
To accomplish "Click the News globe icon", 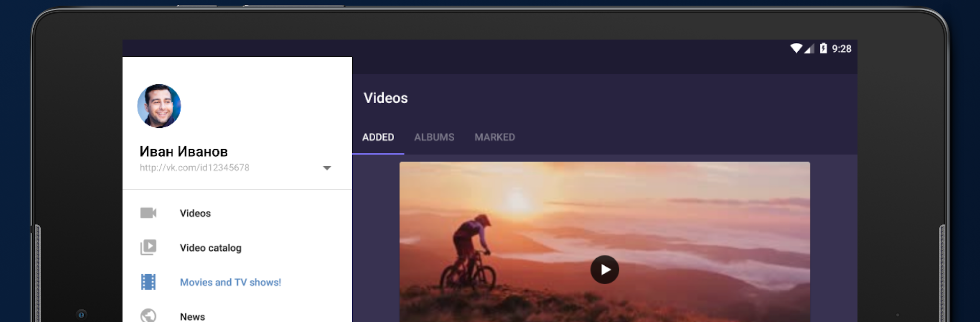I will 149,315.
